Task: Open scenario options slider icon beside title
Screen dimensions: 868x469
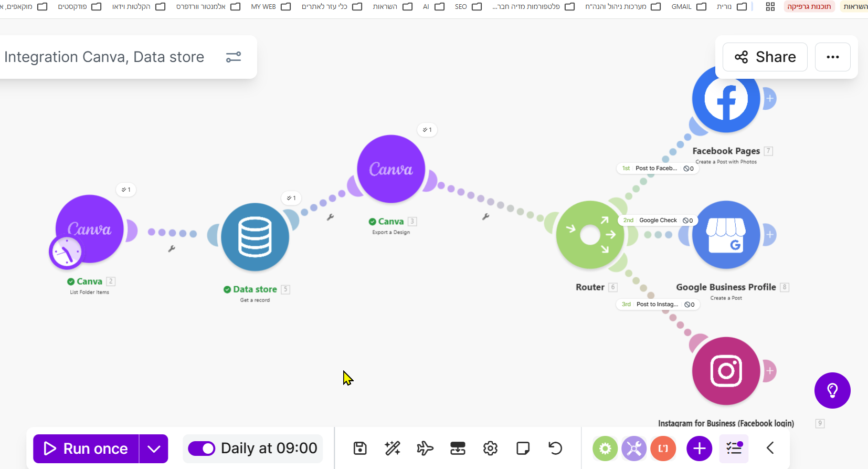Action: pos(234,57)
